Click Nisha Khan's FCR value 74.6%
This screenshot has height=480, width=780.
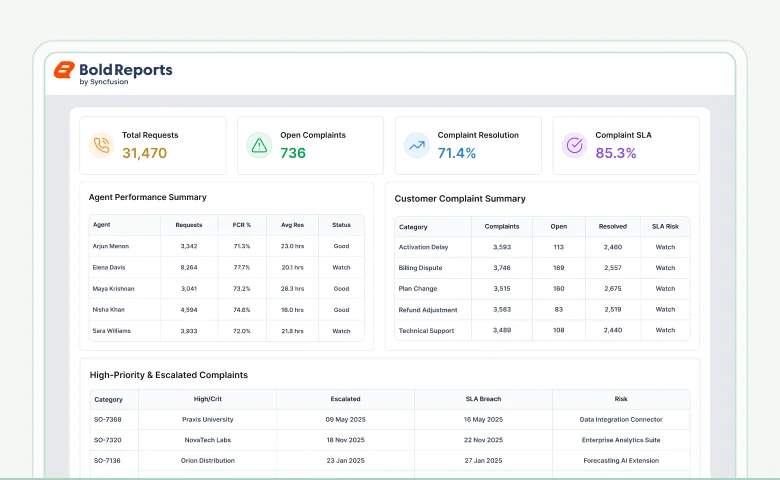coord(242,310)
